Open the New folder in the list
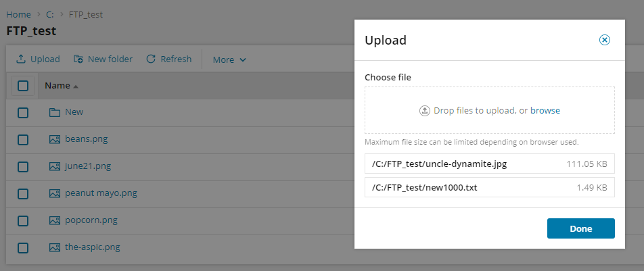The image size is (644, 271). coord(74,112)
